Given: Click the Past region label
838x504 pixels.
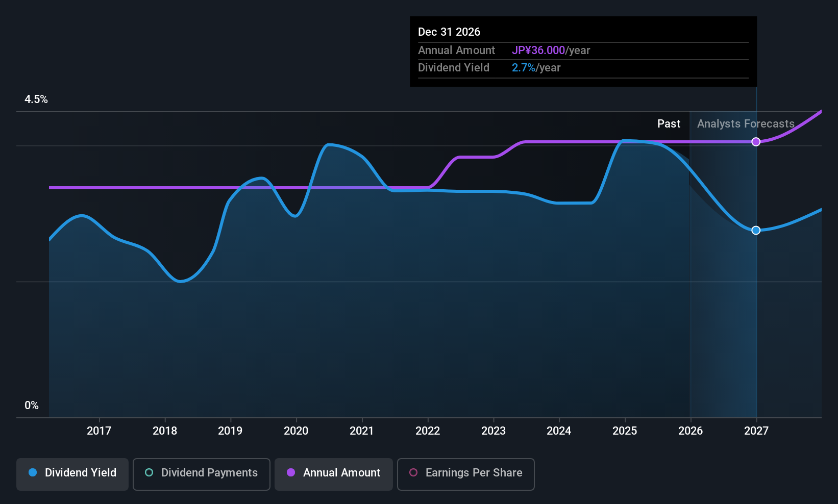Looking at the screenshot, I should coord(669,123).
